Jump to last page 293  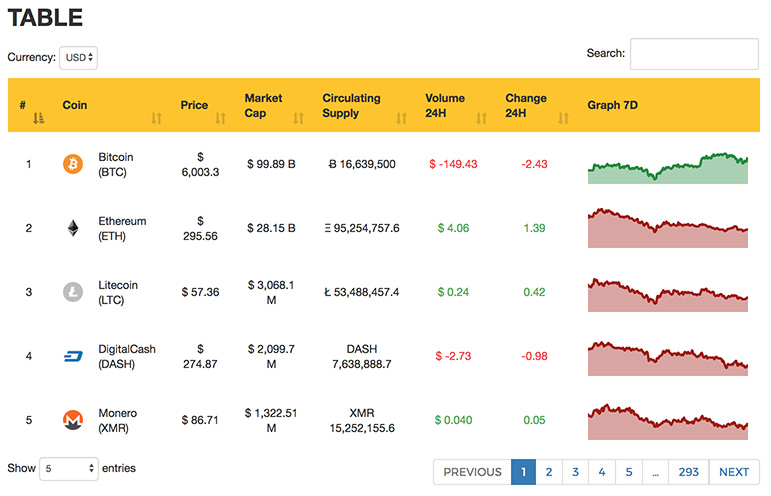tap(688, 472)
